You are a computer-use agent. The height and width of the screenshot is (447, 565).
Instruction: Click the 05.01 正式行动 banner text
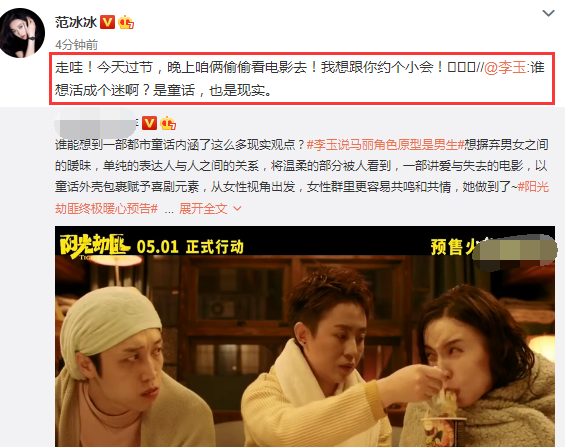[190, 247]
